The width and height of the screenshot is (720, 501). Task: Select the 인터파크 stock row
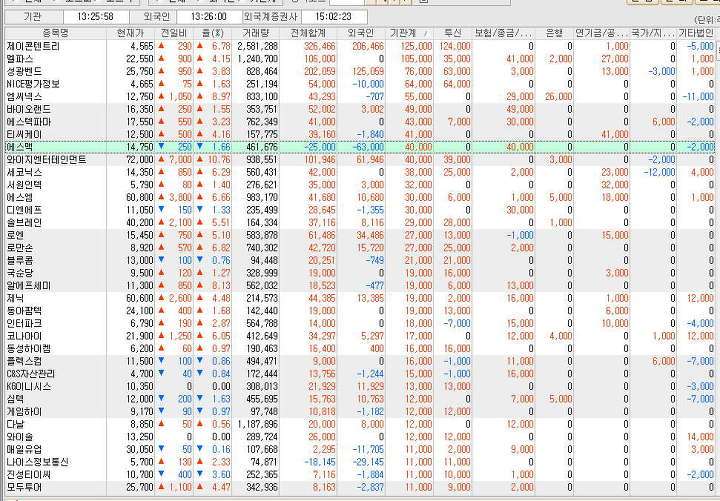(x=360, y=323)
